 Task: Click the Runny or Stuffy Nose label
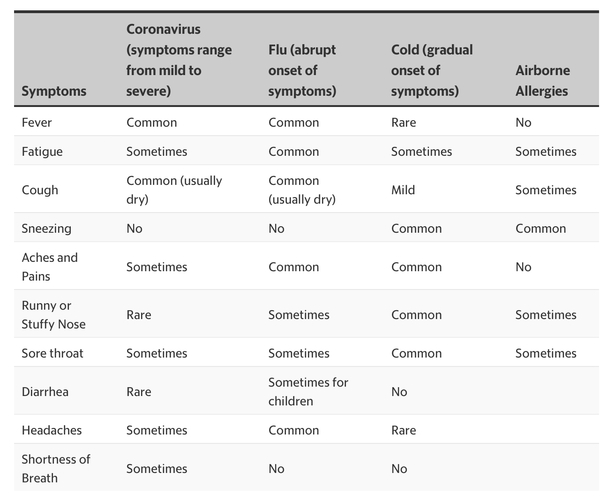54,314
